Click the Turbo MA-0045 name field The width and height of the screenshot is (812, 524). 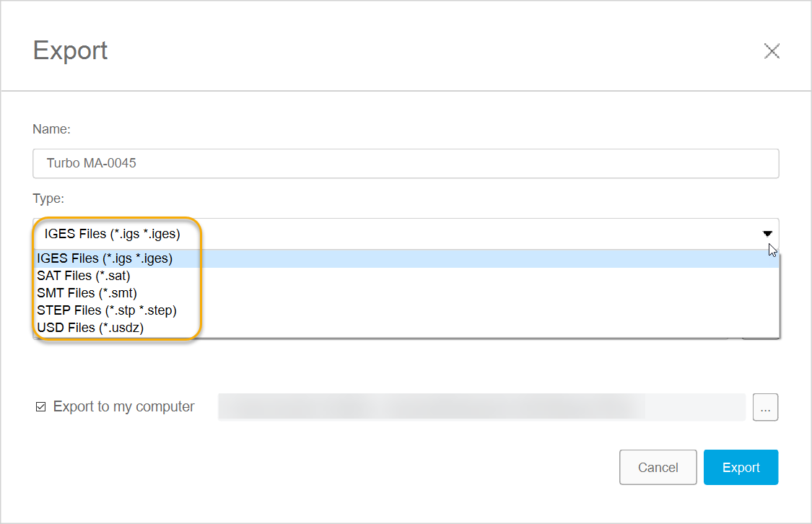(405, 163)
